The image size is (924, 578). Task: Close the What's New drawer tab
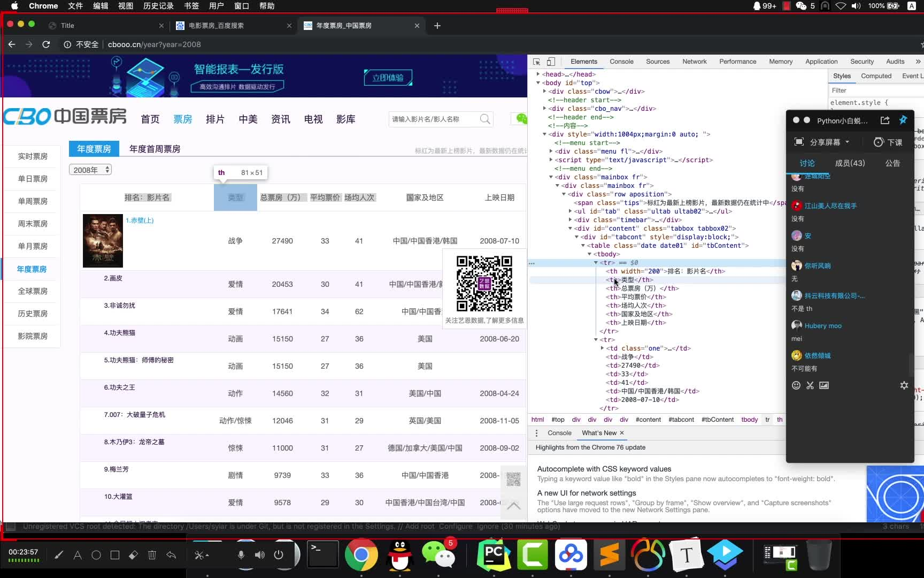tap(622, 433)
